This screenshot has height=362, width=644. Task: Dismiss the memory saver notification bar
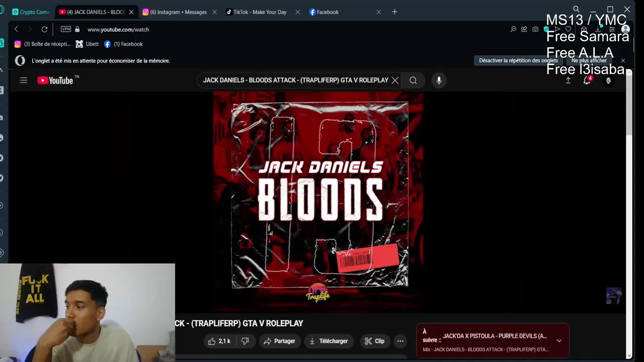623,60
